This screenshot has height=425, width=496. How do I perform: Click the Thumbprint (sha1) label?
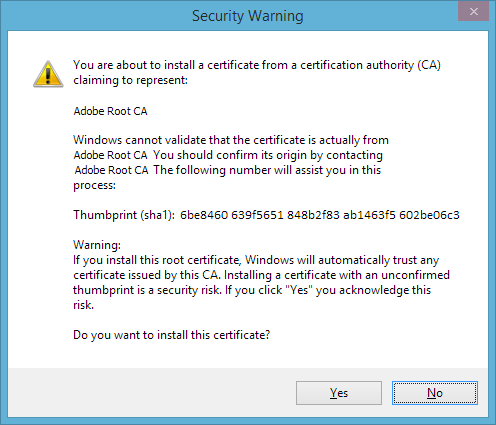[x=124, y=215]
